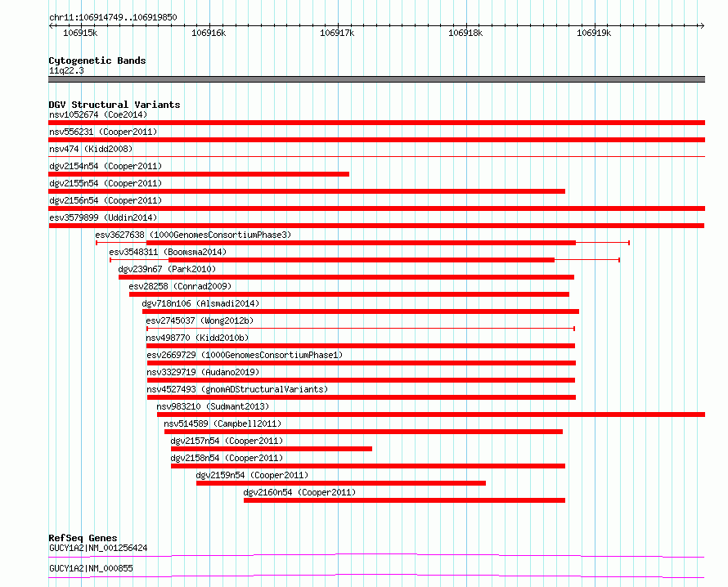
Task: Select esv2669729 (1000GenomesConsortiumPhase1) label
Action: pos(245,355)
